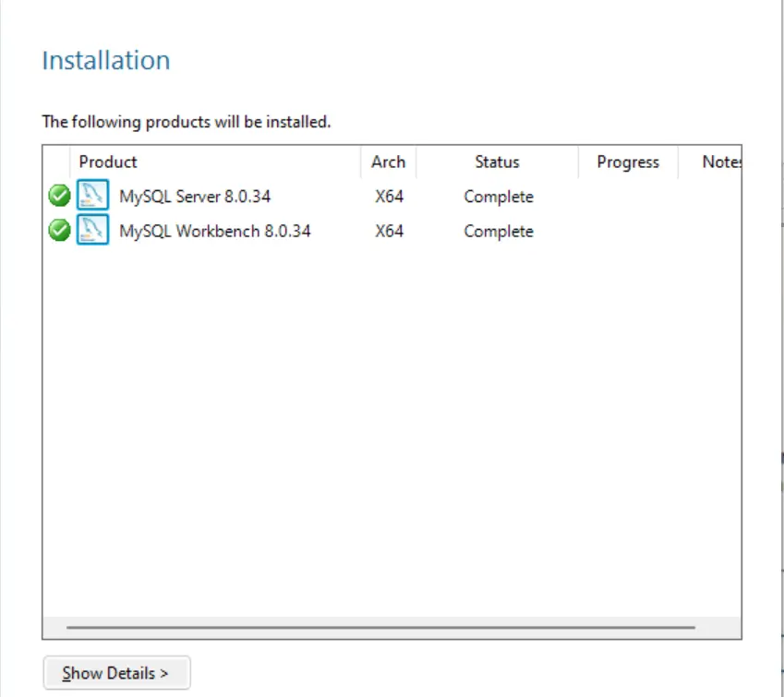Screen dimensions: 784x697
Task: Click the horizontal scrollbar of the product list
Action: [381, 627]
